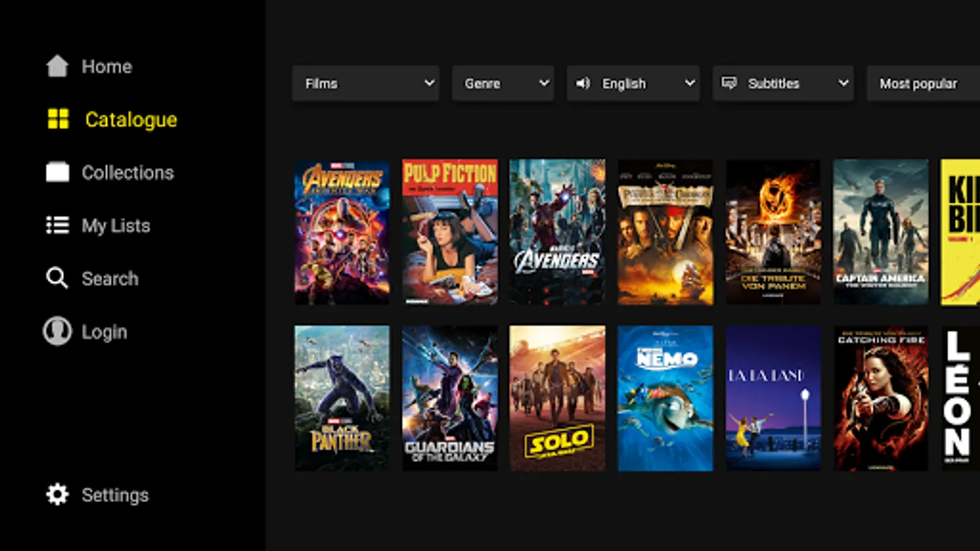Open the Pulp Fiction poster
This screenshot has height=551, width=980.
(450, 232)
